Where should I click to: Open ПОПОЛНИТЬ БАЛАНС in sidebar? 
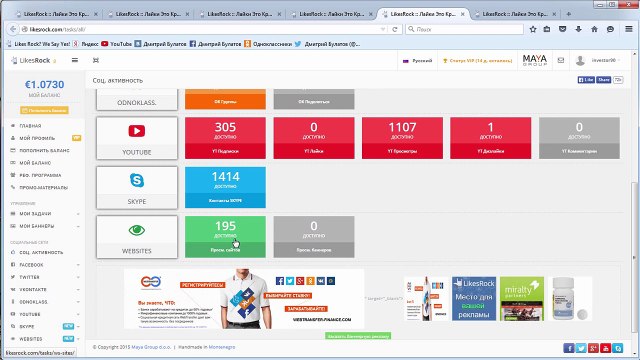tap(44, 151)
